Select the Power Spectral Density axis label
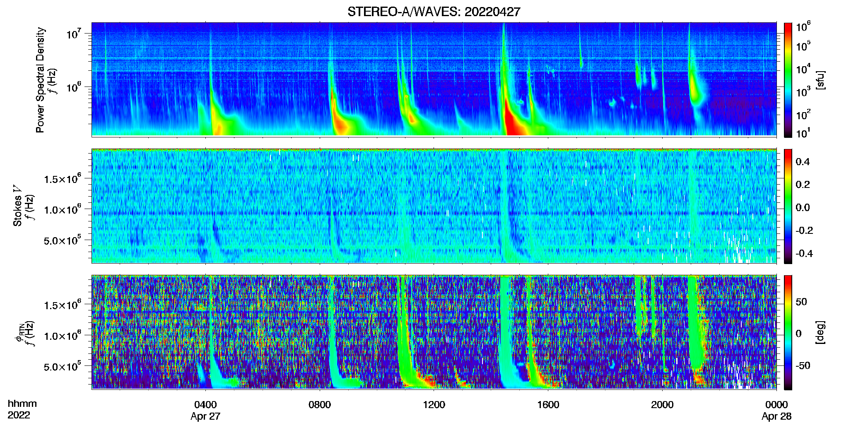This screenshot has width=868, height=447. click(x=40, y=80)
